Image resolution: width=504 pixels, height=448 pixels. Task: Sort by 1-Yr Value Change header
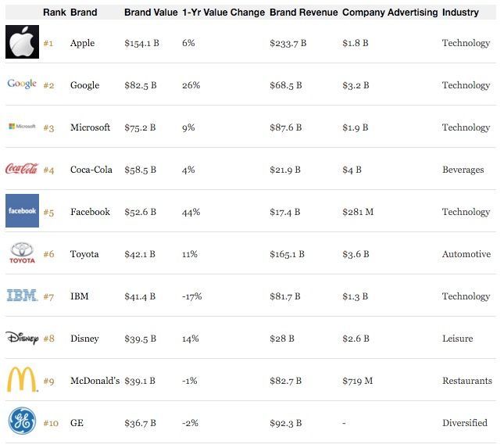[223, 13]
